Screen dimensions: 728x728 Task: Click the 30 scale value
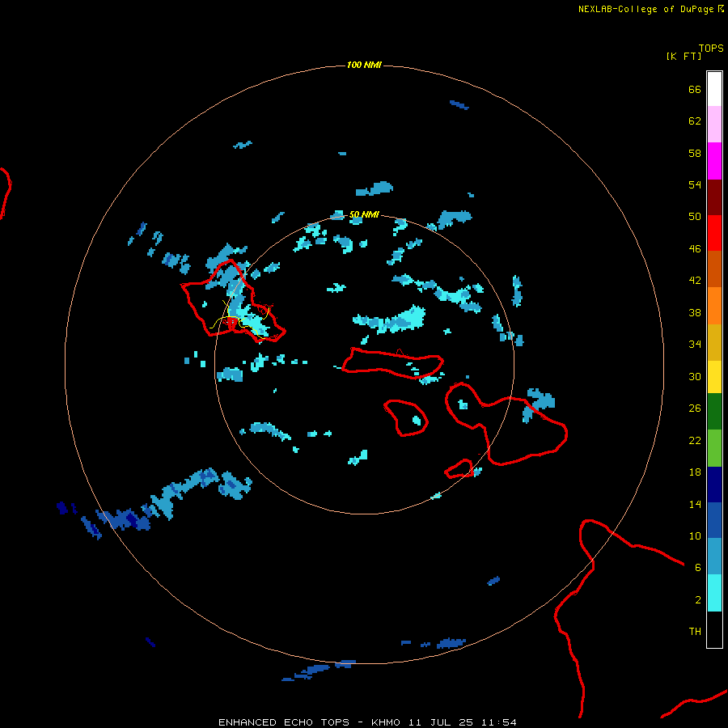coord(695,376)
